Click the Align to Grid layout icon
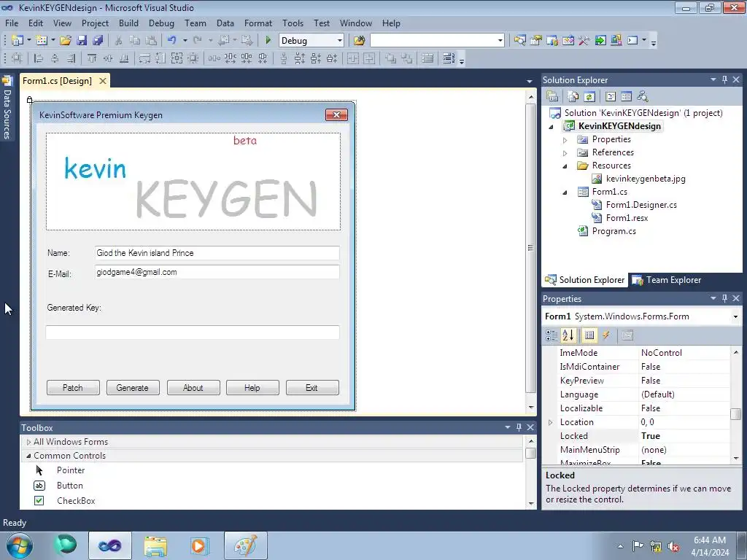 point(18,58)
